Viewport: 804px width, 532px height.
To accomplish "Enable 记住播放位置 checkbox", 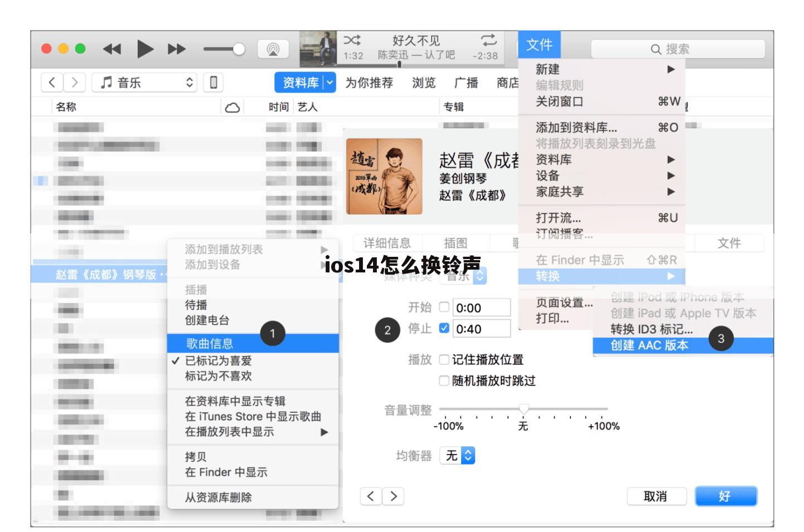I will point(444,360).
